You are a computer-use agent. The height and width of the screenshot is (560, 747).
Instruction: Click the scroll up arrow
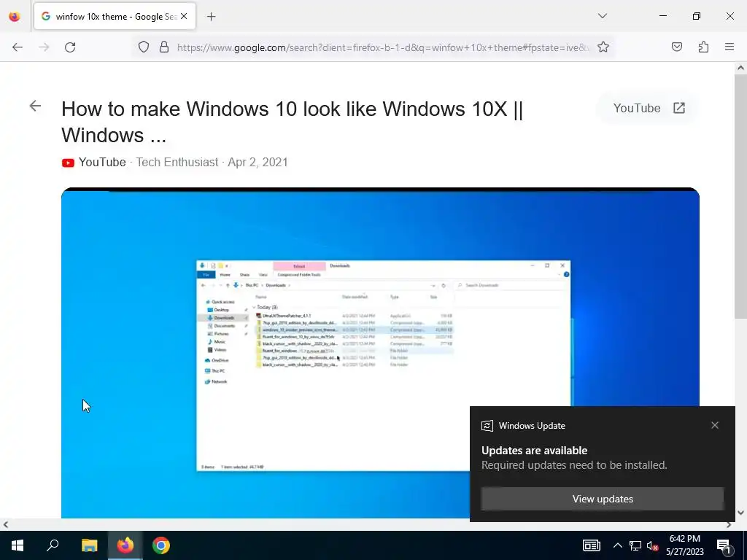coord(740,68)
